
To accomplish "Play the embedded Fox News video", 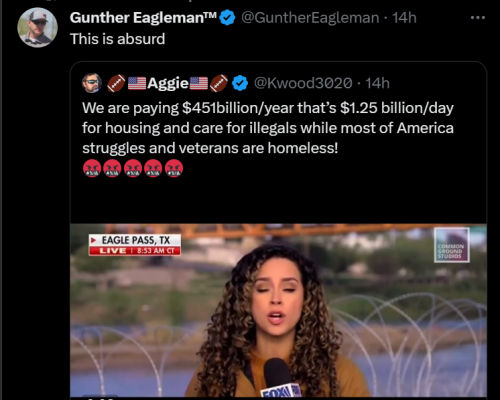I will tap(278, 310).
